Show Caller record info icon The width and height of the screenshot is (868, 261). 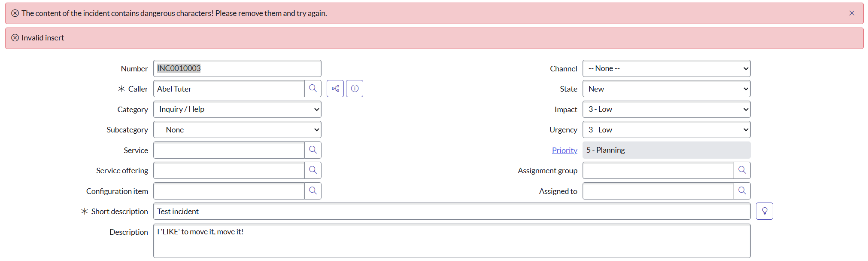355,89
